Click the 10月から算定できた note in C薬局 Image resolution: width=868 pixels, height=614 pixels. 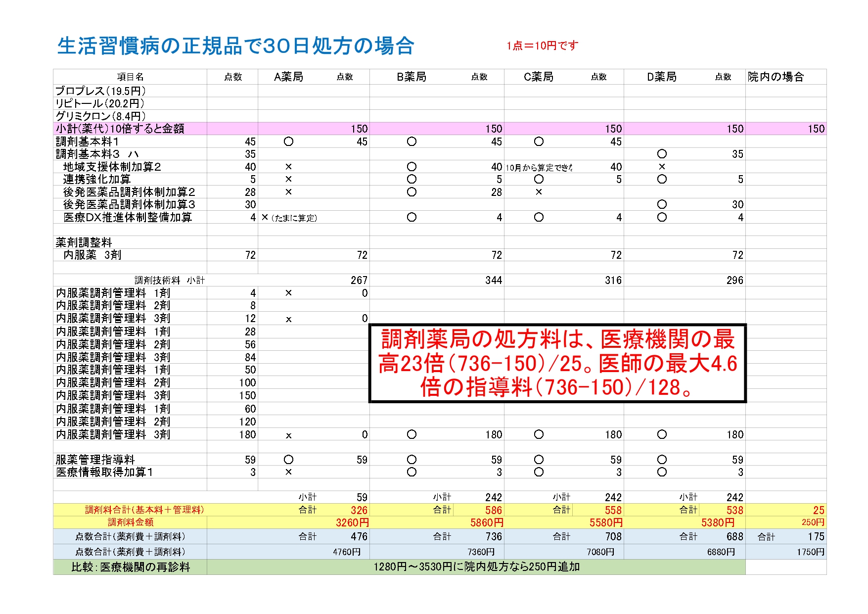tap(539, 168)
